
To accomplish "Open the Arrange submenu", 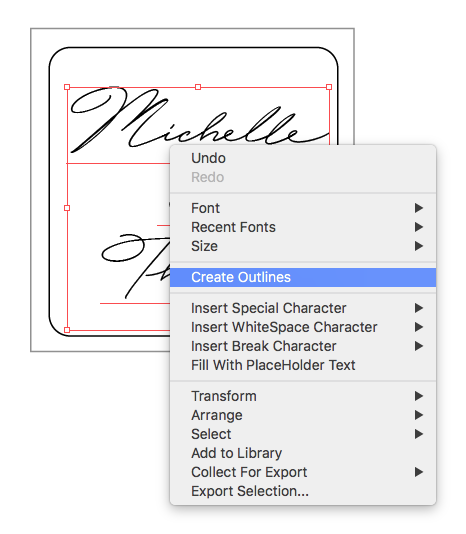I will click(x=303, y=415).
